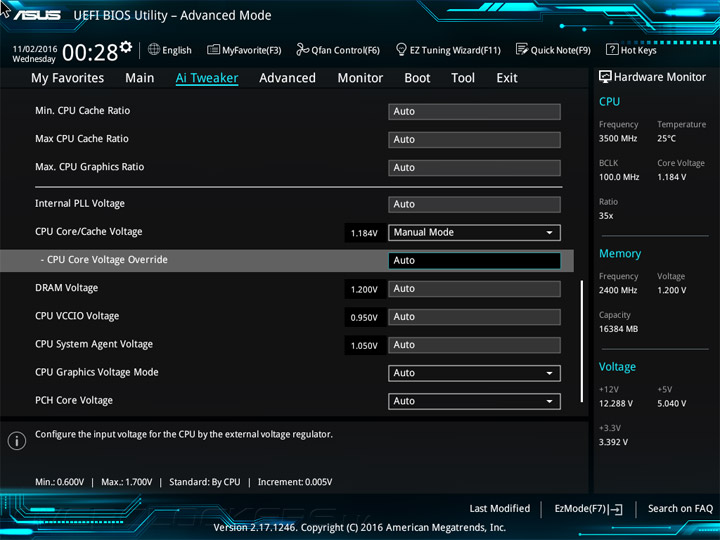This screenshot has width=720, height=540.
Task: Expand the CPU Core/Cache Voltage Manual Mode dropdown
Action: (474, 232)
